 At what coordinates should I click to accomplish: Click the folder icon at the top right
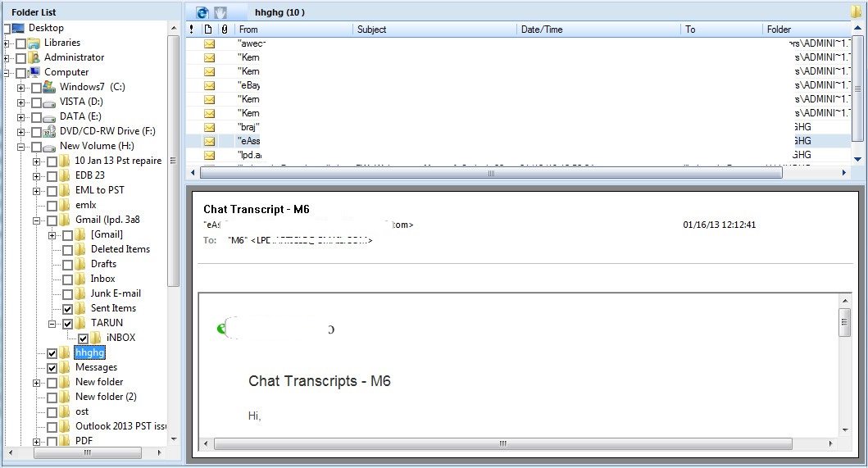click(x=857, y=11)
